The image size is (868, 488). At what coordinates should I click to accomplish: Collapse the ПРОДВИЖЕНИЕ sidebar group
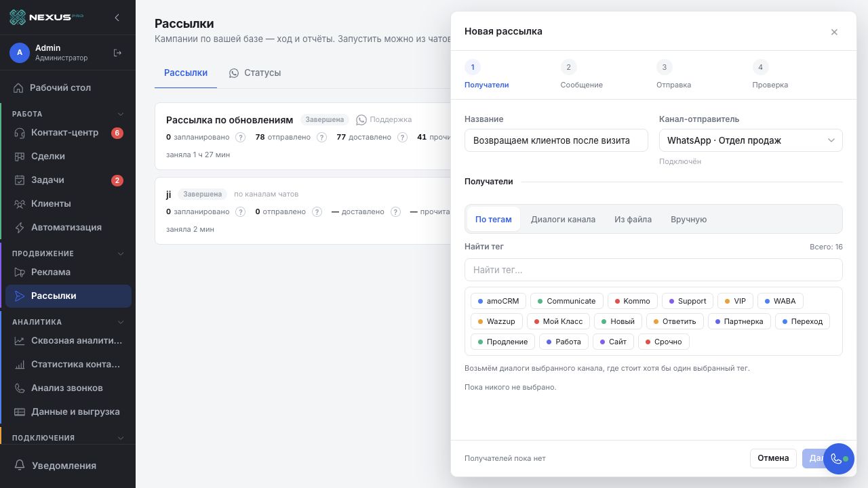tap(121, 253)
